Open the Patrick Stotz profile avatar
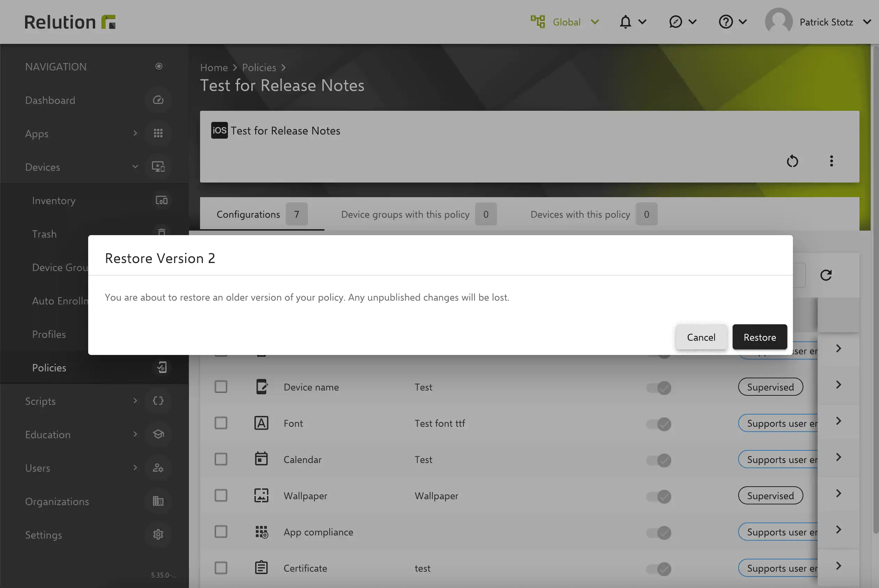 point(779,21)
